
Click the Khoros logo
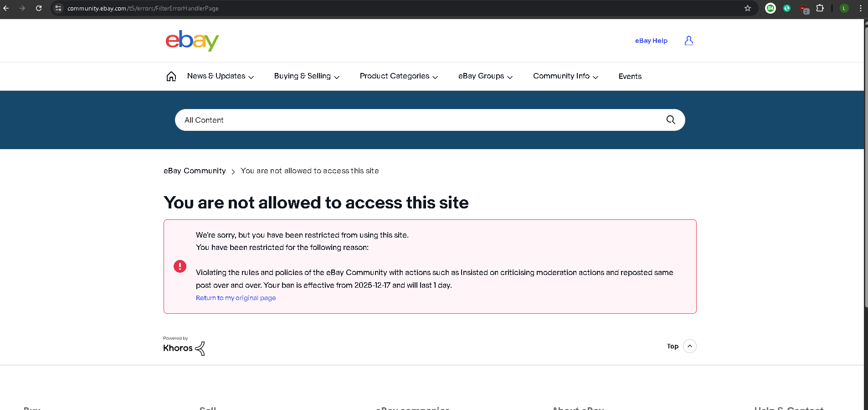pyautogui.click(x=184, y=348)
